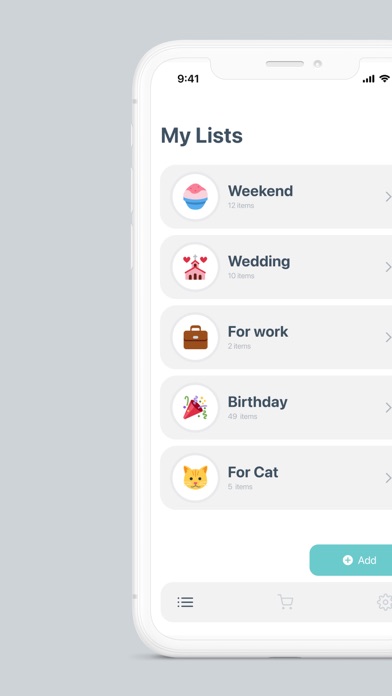Screen dimensions: 392x696
Task: Tap the cellular signal status icon
Action: pos(368,79)
